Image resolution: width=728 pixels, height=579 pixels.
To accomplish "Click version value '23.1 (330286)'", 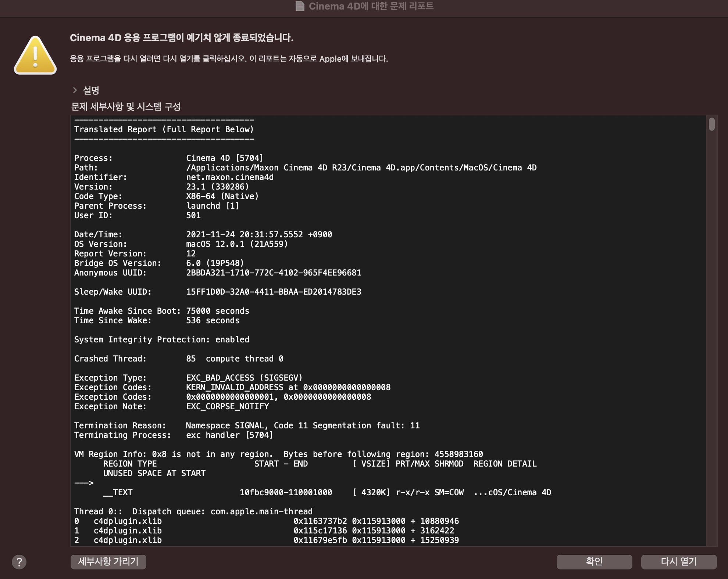I will click(x=217, y=187).
